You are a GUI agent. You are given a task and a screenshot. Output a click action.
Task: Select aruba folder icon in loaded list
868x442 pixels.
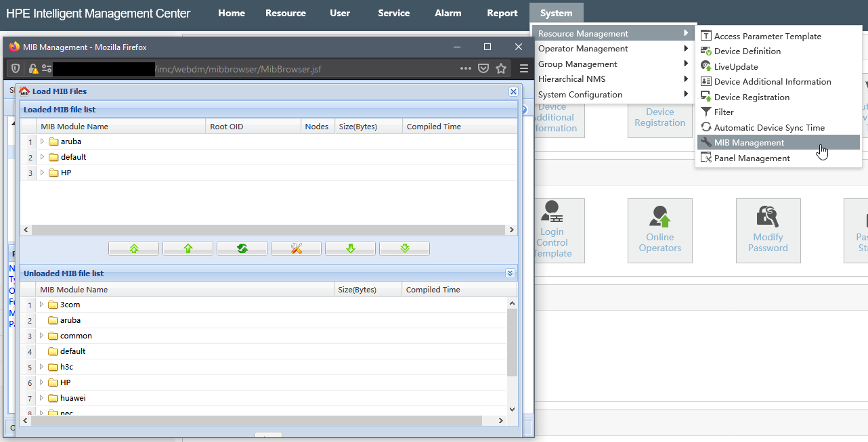(x=53, y=141)
